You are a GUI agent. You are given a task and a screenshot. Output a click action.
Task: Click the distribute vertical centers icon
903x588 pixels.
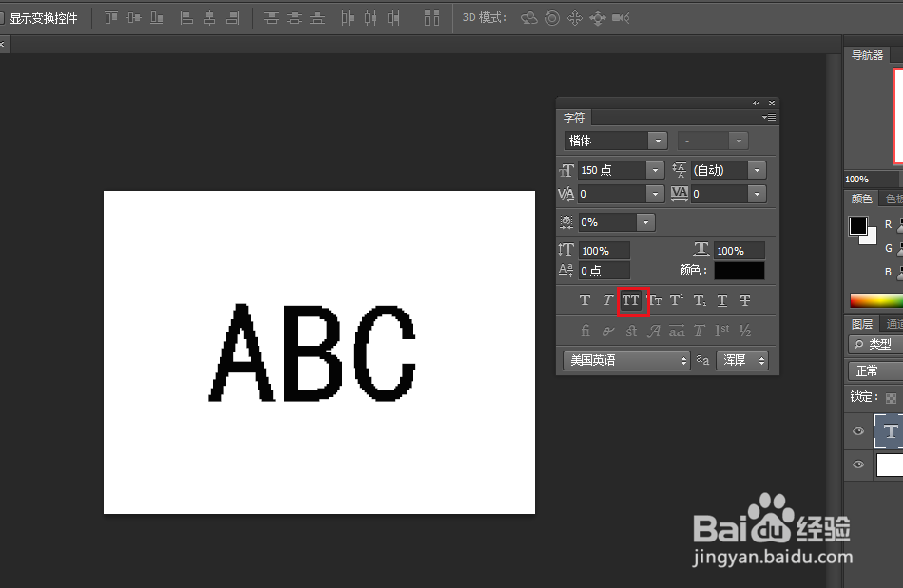tap(295, 18)
